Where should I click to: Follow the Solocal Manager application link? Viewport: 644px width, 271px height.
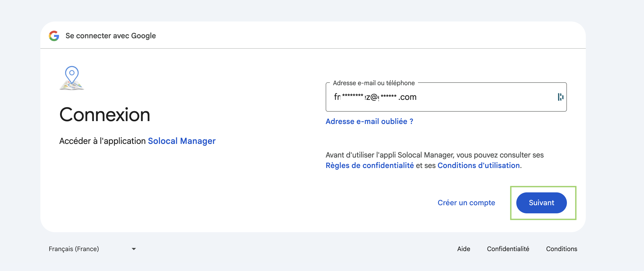point(182,141)
